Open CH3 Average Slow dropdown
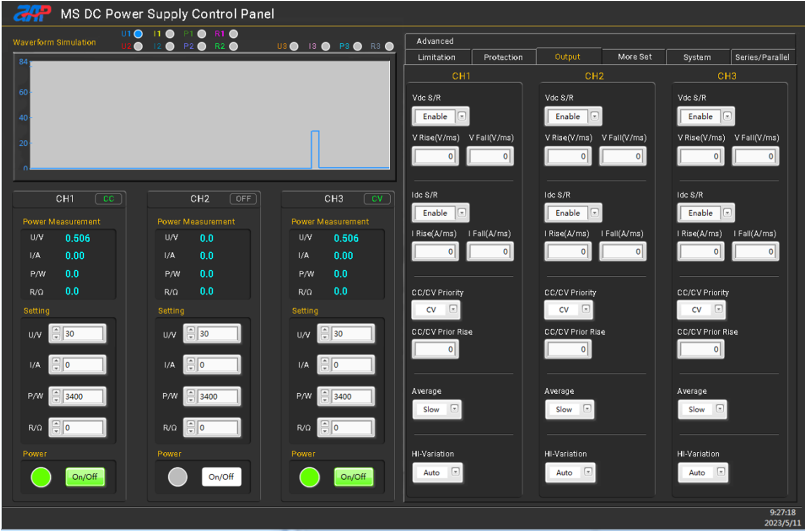806x532 pixels. (x=720, y=409)
